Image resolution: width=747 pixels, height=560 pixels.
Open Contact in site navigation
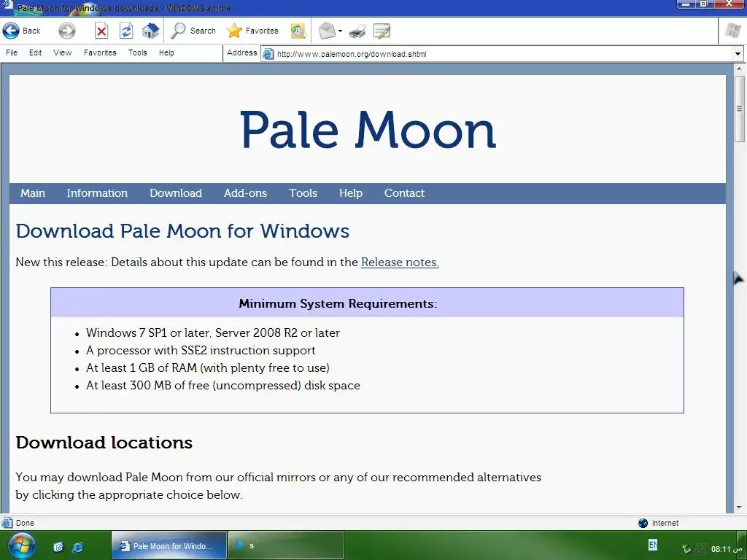404,193
